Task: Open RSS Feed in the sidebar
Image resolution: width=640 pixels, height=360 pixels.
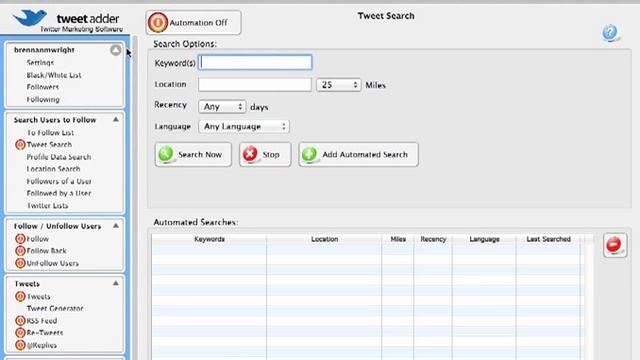Action: pyautogui.click(x=42, y=320)
